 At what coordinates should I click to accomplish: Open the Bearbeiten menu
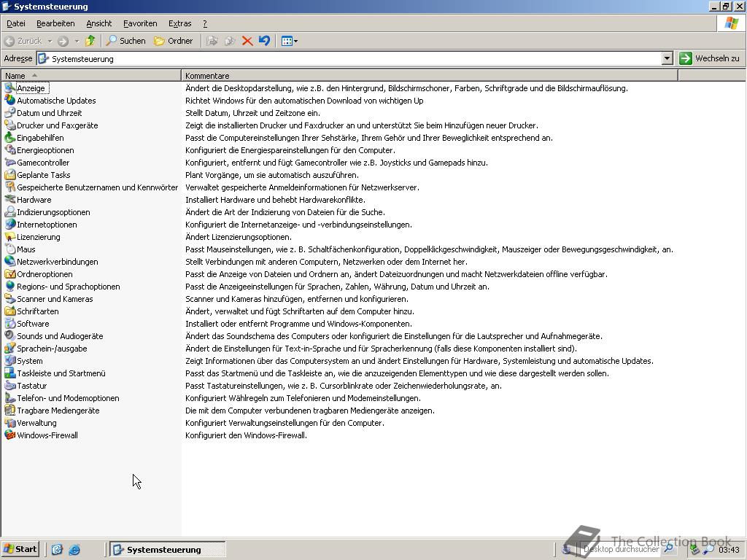click(x=55, y=23)
